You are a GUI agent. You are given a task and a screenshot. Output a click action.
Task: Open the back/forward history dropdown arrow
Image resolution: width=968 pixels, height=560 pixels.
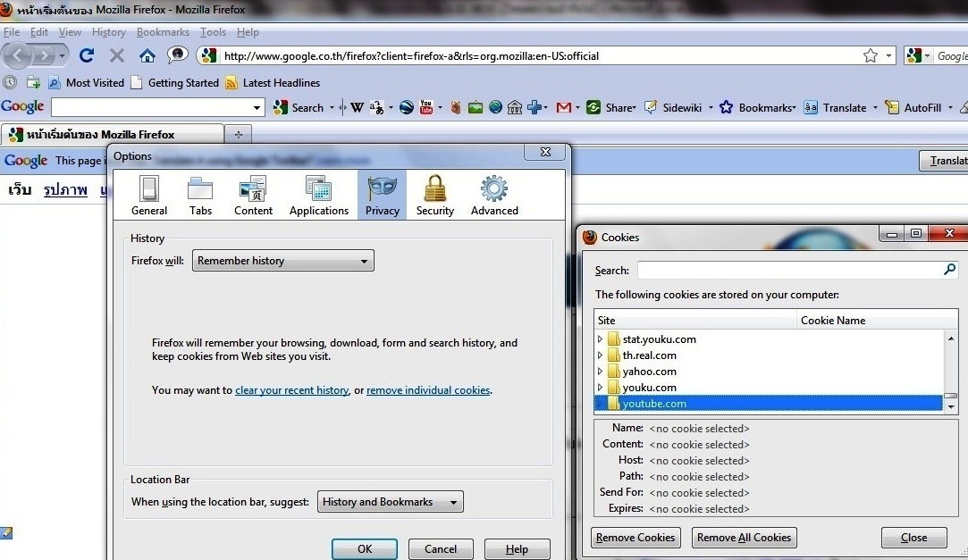[x=62, y=56]
